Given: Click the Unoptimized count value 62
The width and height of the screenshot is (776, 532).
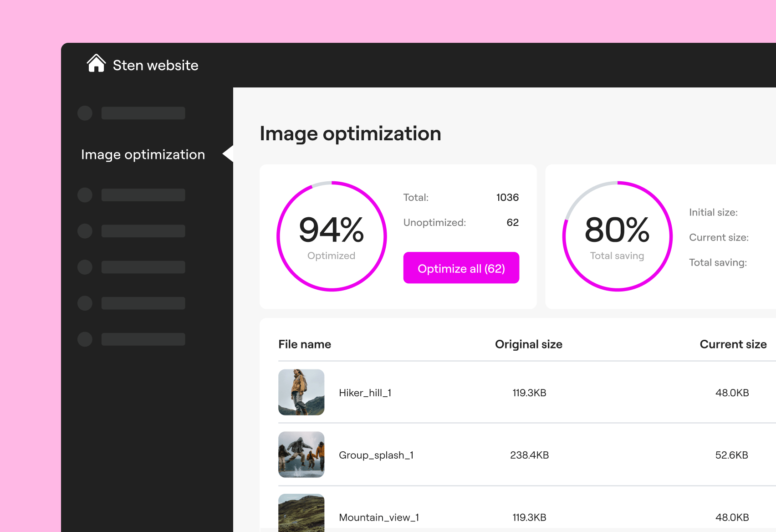Looking at the screenshot, I should [x=512, y=223].
